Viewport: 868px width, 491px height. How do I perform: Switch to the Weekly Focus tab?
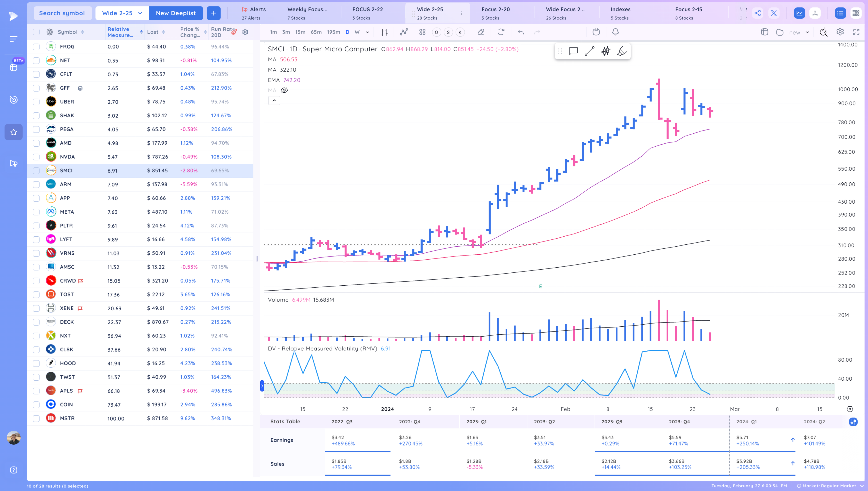pyautogui.click(x=307, y=13)
